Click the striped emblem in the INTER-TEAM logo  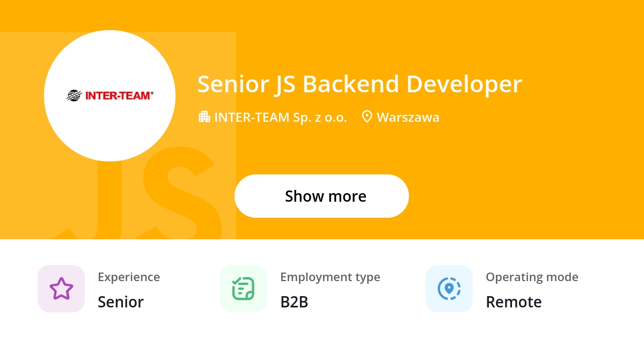(x=74, y=95)
